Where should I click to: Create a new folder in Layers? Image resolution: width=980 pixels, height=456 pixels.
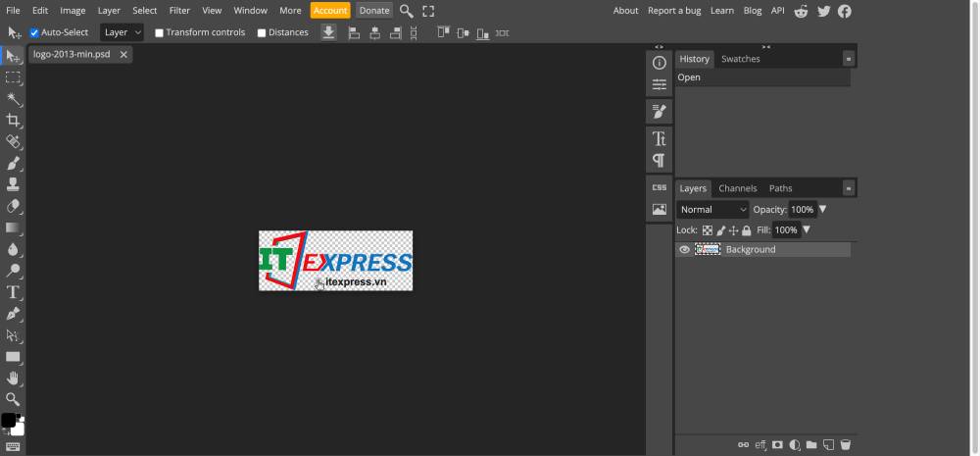pyautogui.click(x=811, y=445)
